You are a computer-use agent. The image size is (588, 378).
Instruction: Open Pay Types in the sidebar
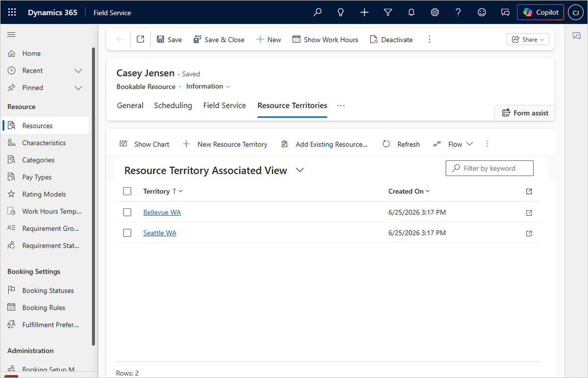click(46, 177)
